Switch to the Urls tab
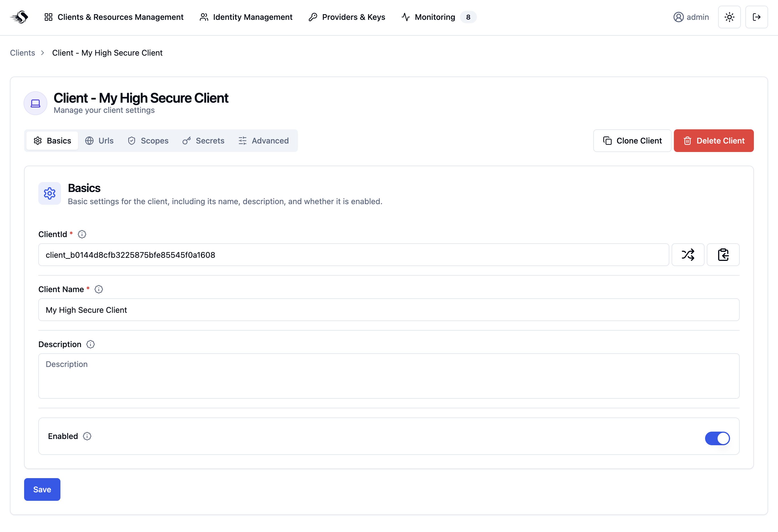 pyautogui.click(x=99, y=141)
